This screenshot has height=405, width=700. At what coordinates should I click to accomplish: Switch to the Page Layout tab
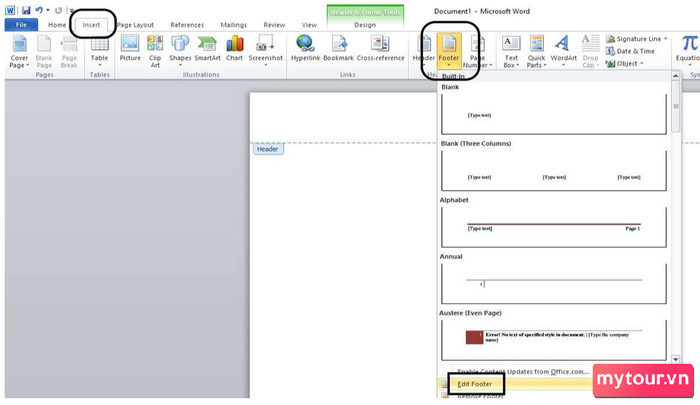(x=135, y=25)
